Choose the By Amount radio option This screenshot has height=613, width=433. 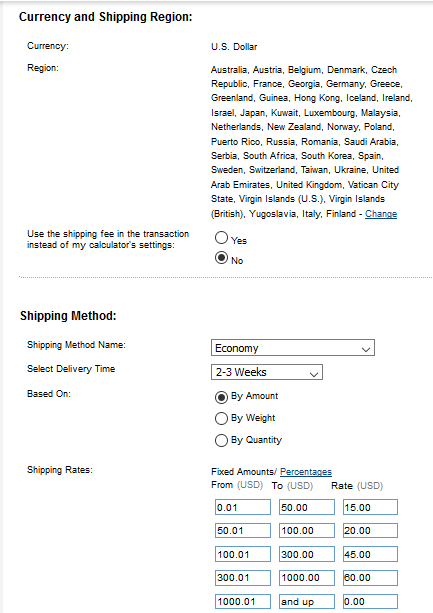tap(221, 397)
